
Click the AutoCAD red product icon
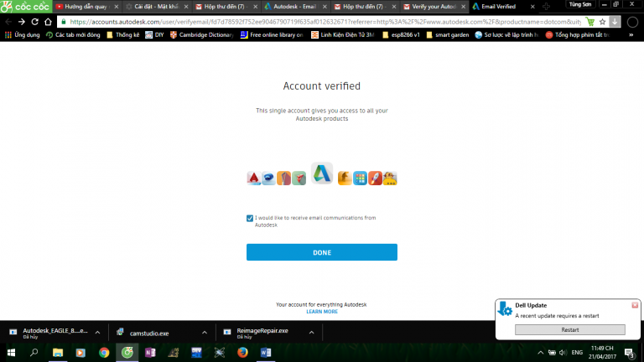coord(253,178)
